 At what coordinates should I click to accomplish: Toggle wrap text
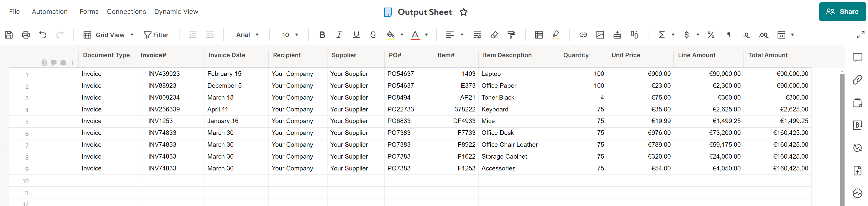[x=477, y=35]
